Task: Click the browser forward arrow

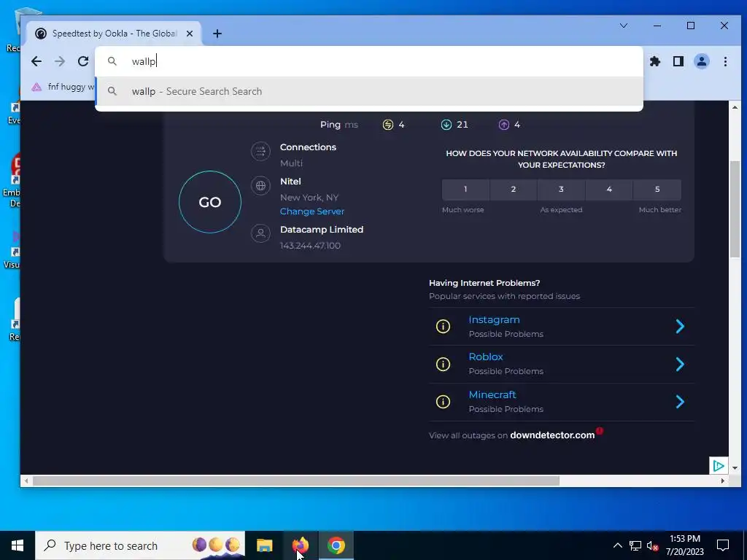Action: 60,61
